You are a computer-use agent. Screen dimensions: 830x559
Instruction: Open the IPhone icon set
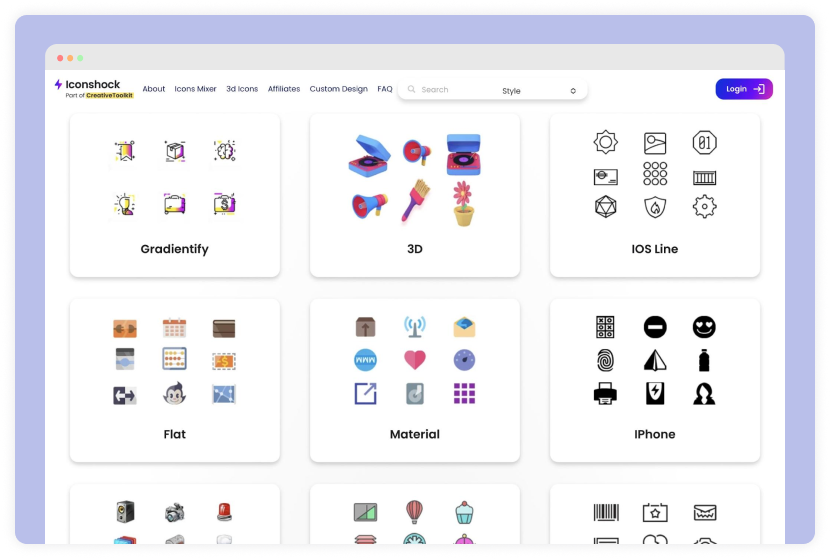click(655, 380)
